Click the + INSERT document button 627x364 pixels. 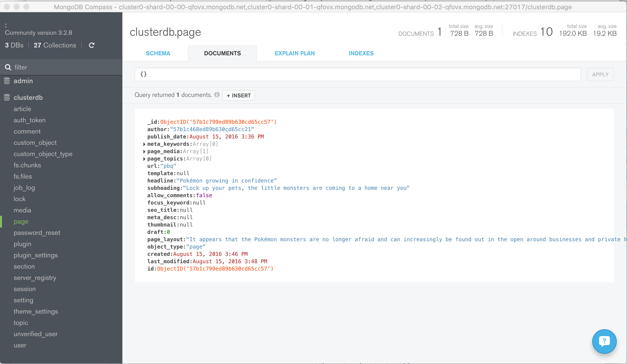[238, 95]
